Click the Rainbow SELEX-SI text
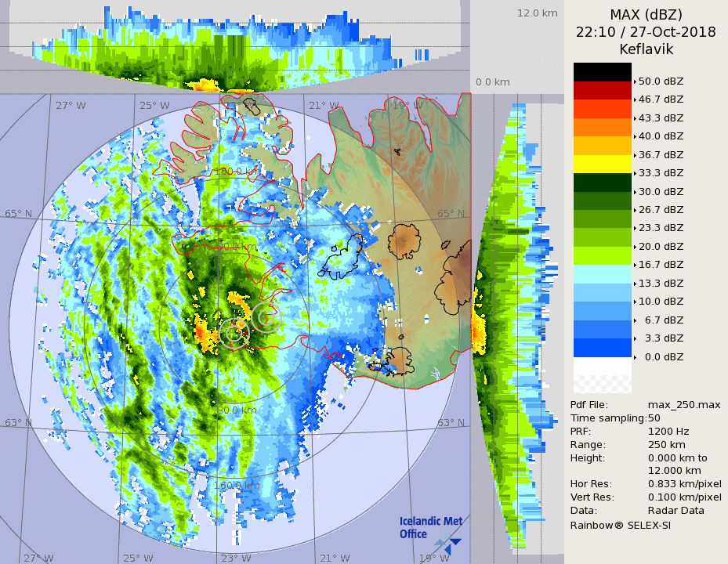 pos(620,525)
